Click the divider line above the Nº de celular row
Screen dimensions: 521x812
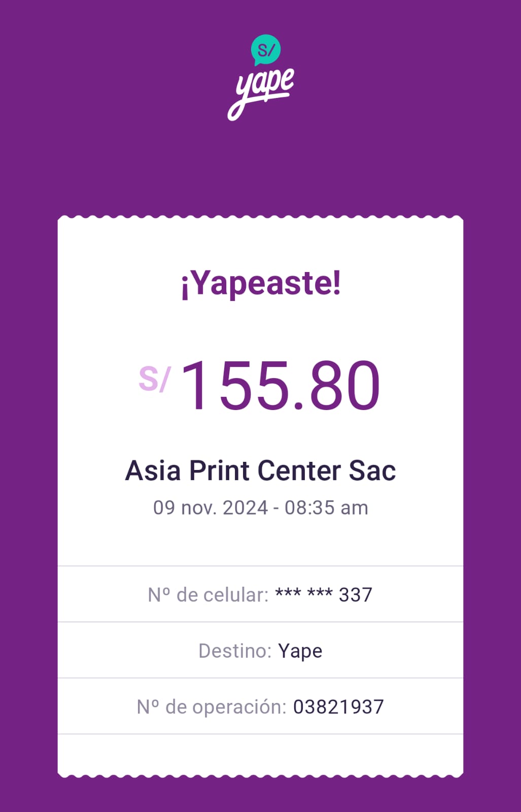(260, 565)
